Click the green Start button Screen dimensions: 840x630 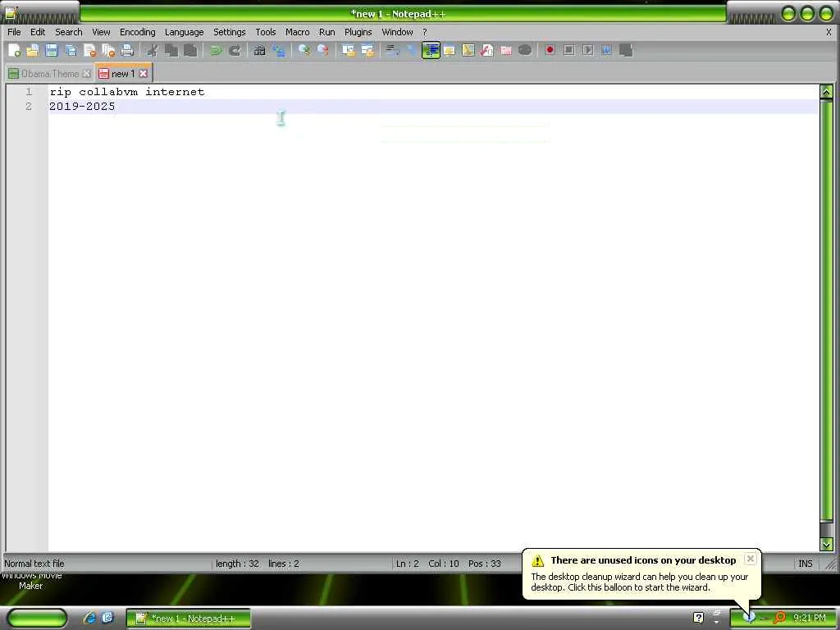point(37,618)
